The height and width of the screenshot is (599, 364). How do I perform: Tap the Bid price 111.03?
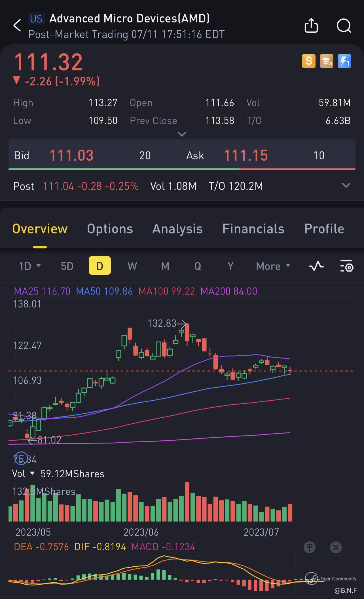coord(71,155)
